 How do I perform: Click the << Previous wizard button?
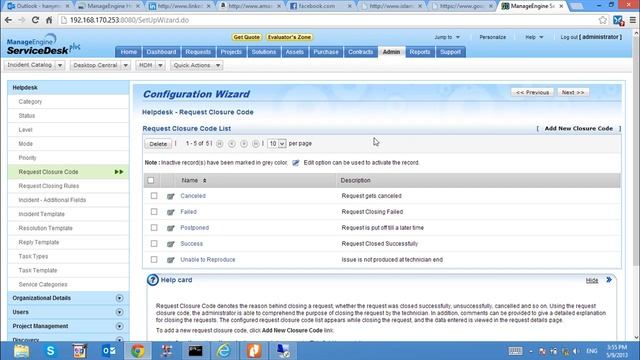(x=532, y=93)
